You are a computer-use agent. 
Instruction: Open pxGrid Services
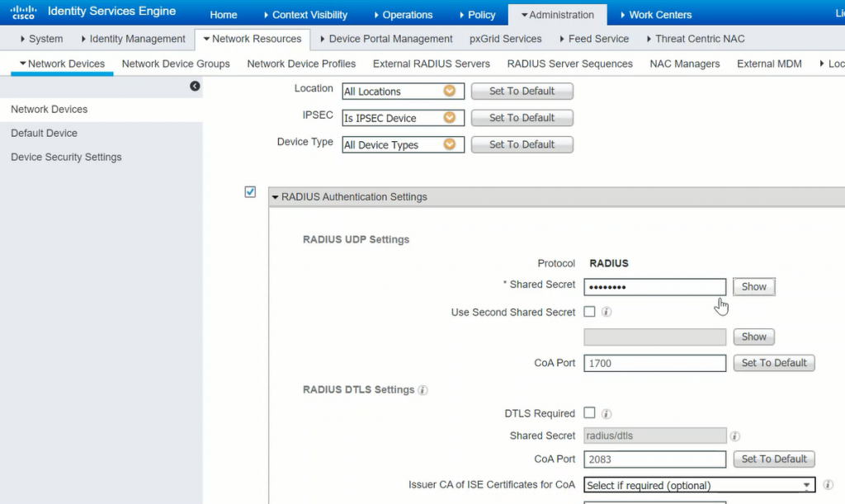506,39
